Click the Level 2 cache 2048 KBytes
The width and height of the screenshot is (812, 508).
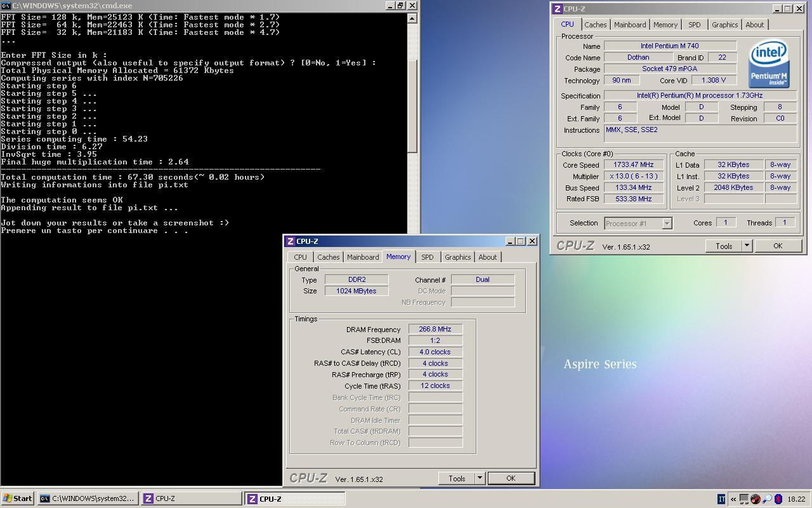tap(733, 187)
